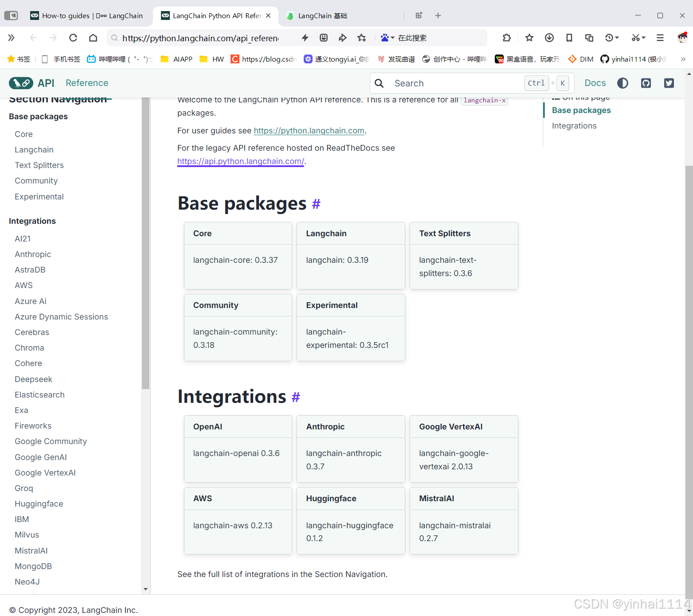Click the LangChain parrot logo
693x616 pixels.
(21, 83)
